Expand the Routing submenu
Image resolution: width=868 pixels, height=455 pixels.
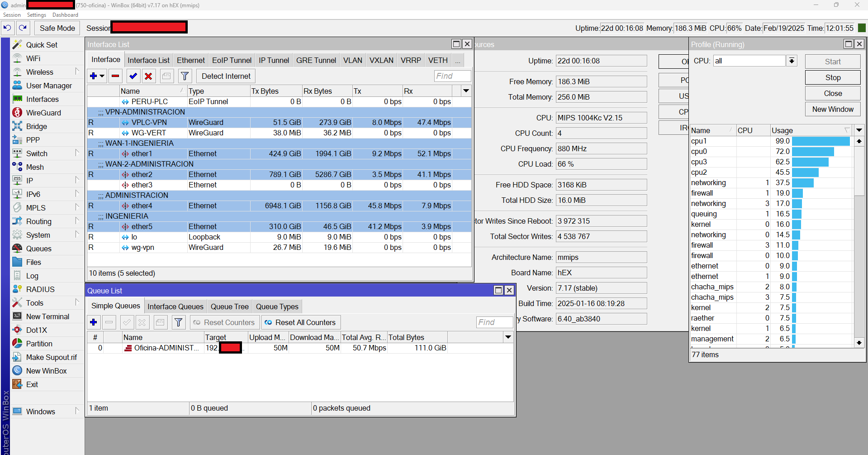(x=77, y=221)
